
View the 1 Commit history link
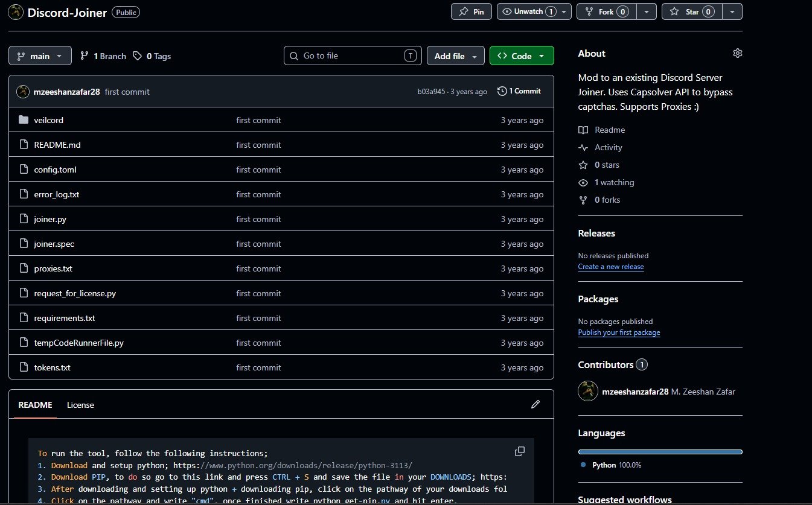[519, 91]
